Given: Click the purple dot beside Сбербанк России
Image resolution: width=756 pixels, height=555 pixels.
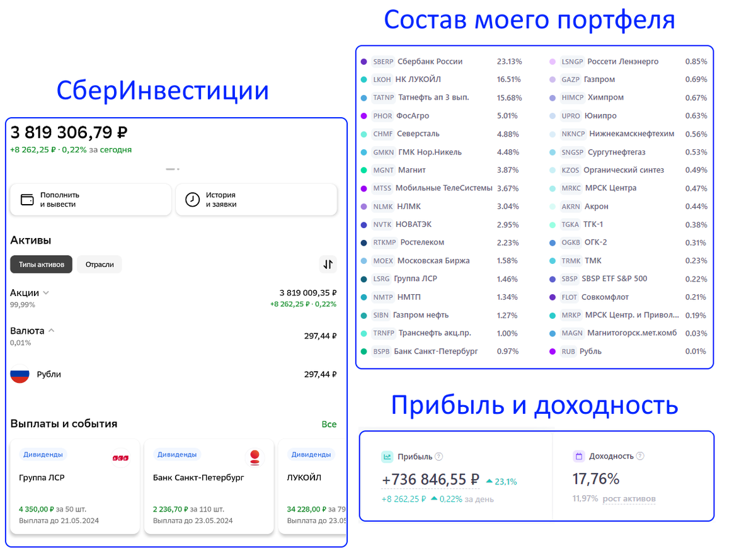Looking at the screenshot, I should tap(364, 62).
